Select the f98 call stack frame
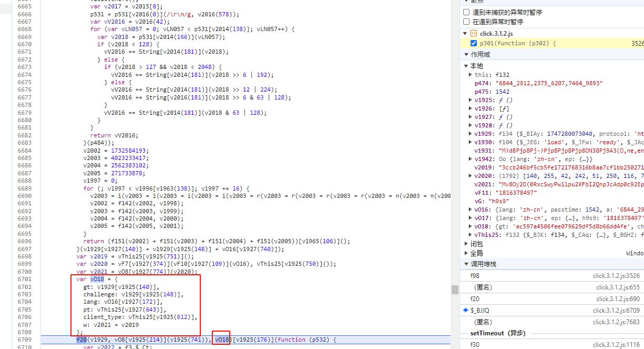644x349 pixels. pos(551,275)
